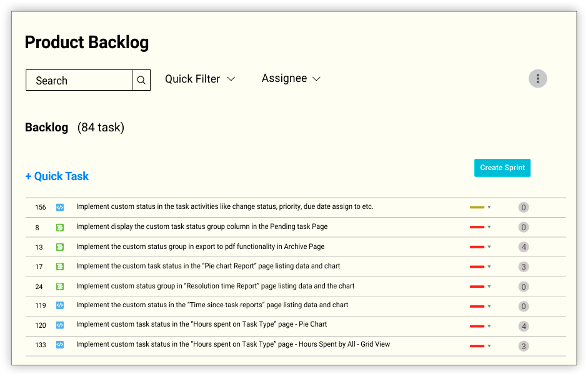Open priority dropdown arrow for task 13
The height and width of the screenshot is (376, 588).
pyautogui.click(x=489, y=247)
